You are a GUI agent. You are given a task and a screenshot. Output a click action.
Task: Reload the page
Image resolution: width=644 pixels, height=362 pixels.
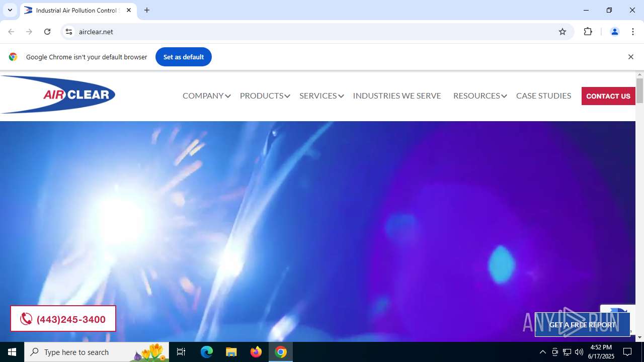47,32
